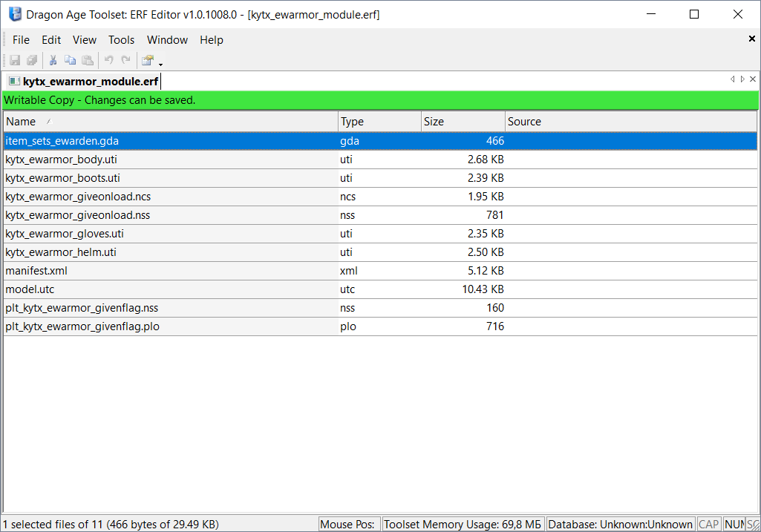This screenshot has width=761, height=532.
Task: Open the File menu
Action: tap(21, 40)
